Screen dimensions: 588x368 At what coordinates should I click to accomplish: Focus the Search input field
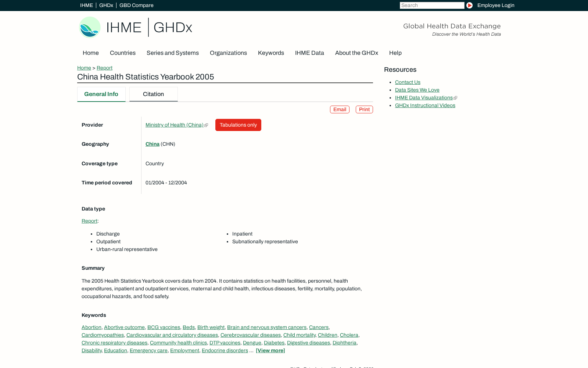[x=432, y=5]
